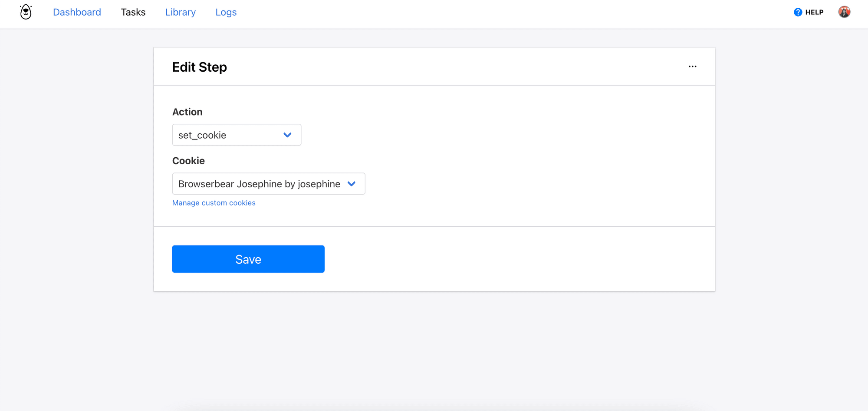Click the HELP label in the top bar

pyautogui.click(x=814, y=12)
